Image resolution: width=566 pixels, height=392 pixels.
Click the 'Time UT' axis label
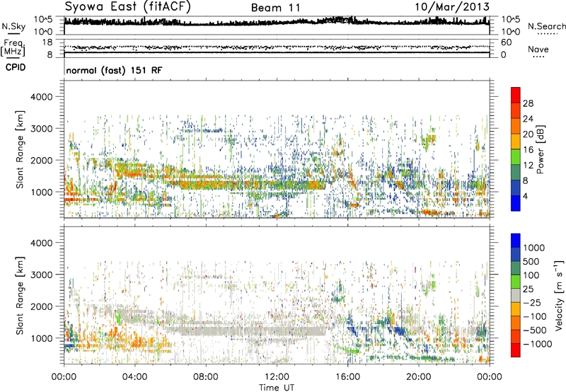pyautogui.click(x=277, y=387)
